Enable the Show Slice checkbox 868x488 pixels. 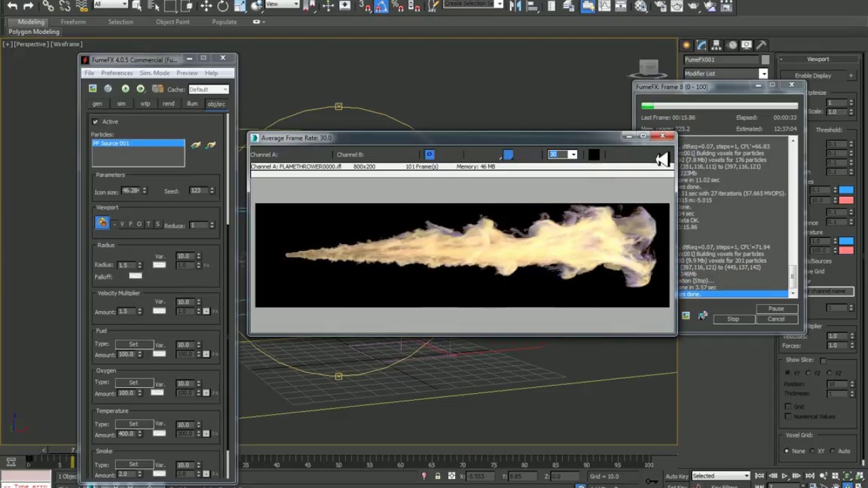pyautogui.click(x=823, y=360)
